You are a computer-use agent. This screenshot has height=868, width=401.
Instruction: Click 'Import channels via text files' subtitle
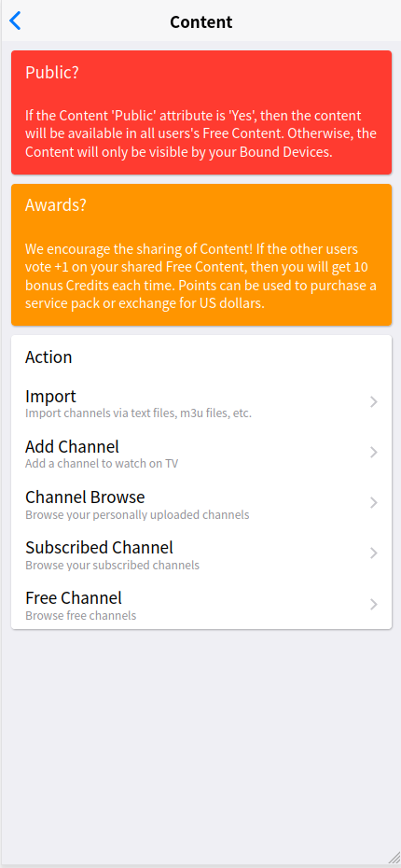click(x=138, y=413)
